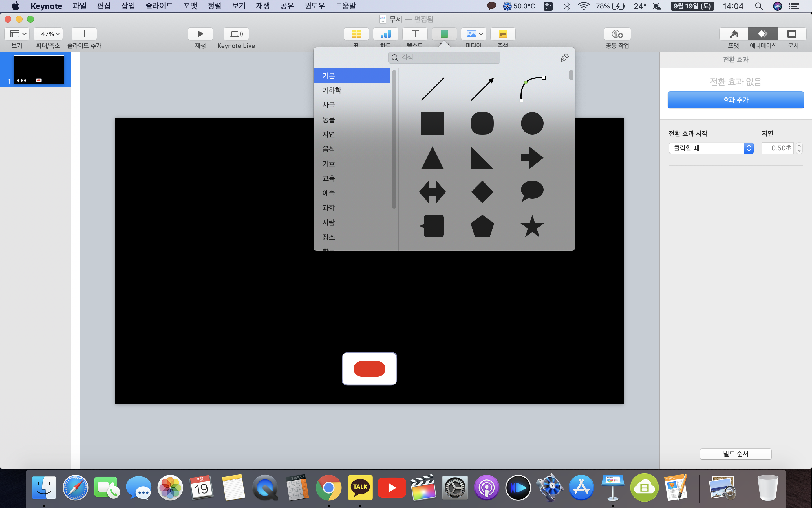Open the 슬라이드 menu
812x508 pixels.
159,6
